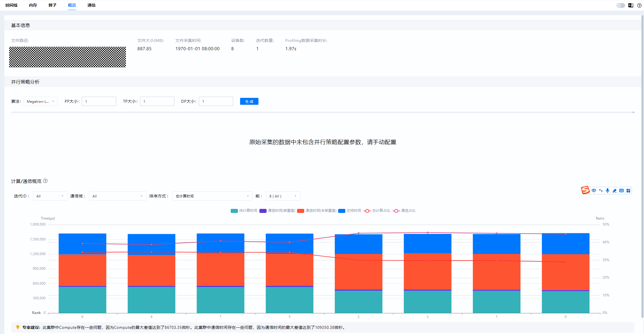This screenshot has height=334, width=644.
Task: Open the help question mark icon
Action: click(x=639, y=5)
